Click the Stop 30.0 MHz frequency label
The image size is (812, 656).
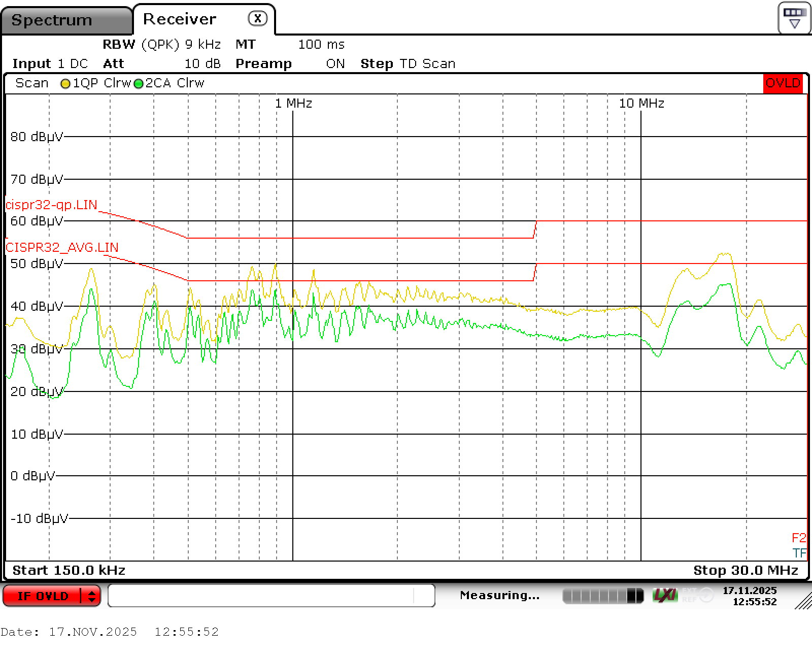(746, 570)
